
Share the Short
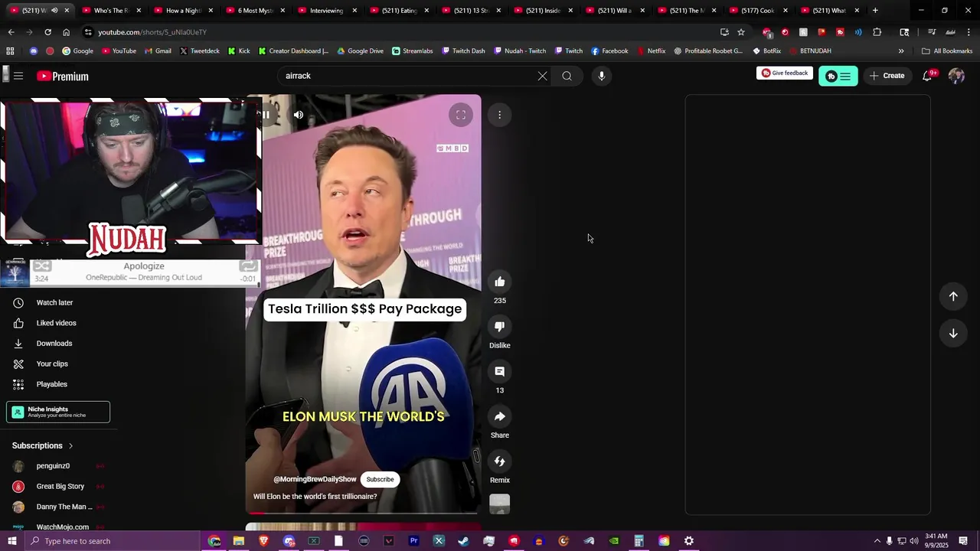pos(499,417)
